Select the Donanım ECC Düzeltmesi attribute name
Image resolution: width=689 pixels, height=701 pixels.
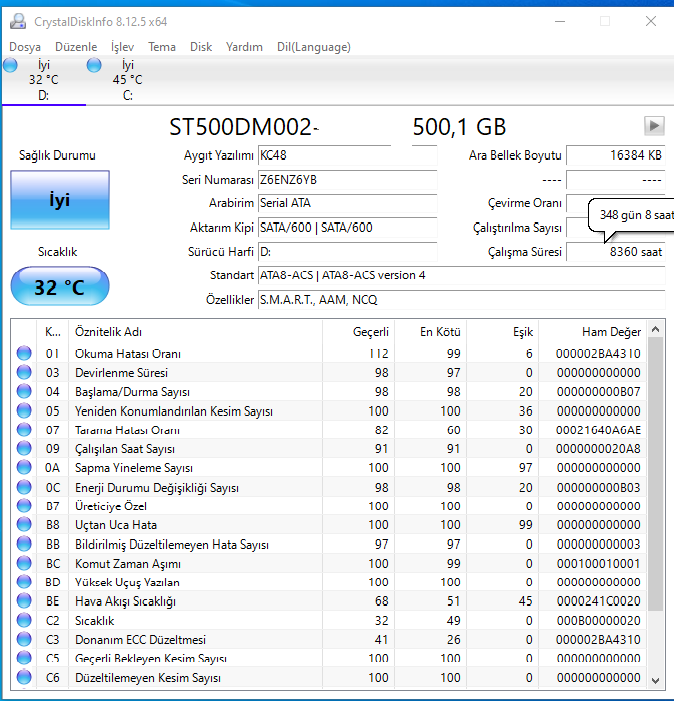[x=140, y=640]
